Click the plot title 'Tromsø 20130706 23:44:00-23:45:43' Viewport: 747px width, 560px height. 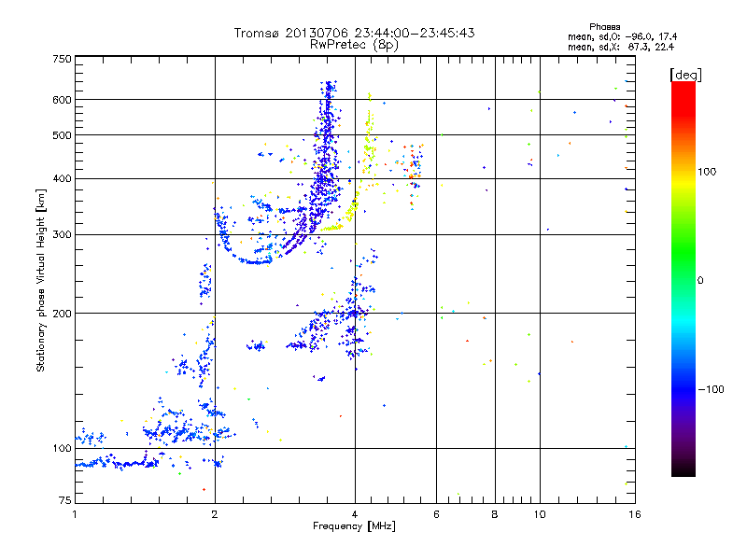click(x=354, y=33)
